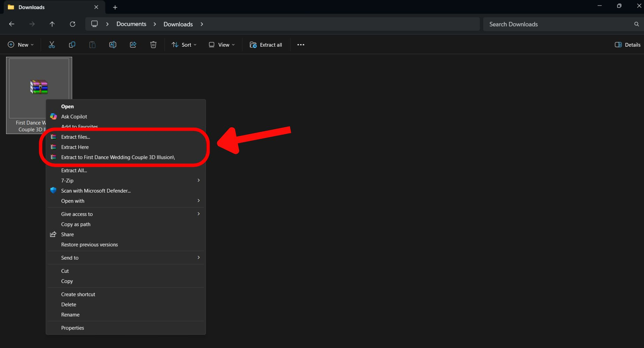Open the New dropdown menu

click(21, 45)
